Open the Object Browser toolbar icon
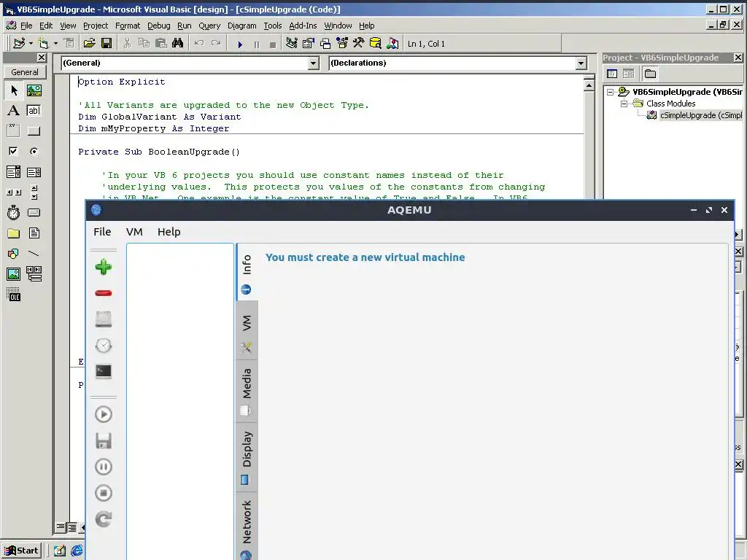This screenshot has width=747, height=560. click(342, 44)
